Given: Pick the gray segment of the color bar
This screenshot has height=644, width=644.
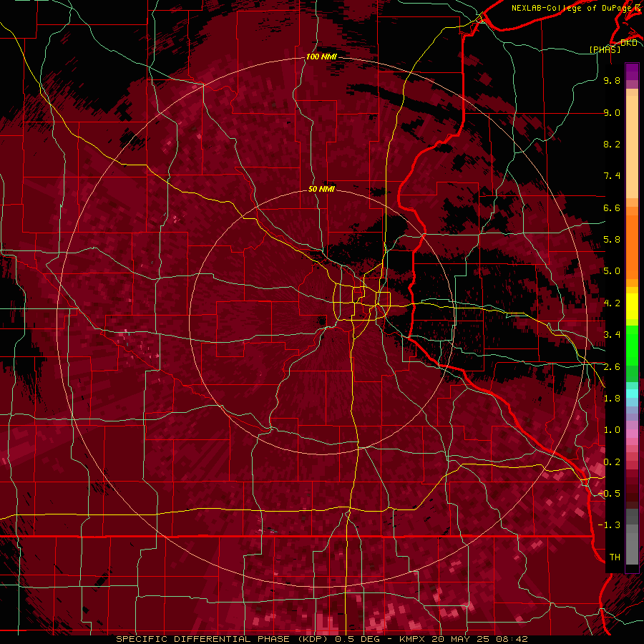Looking at the screenshot, I should [x=632, y=537].
